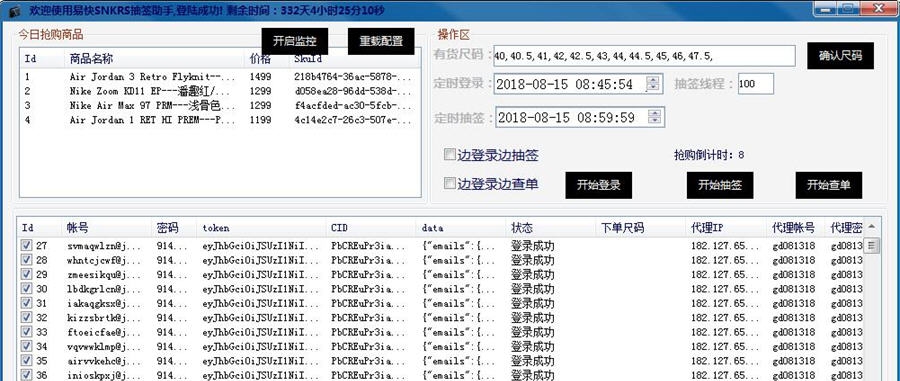
Task: Click the spinner on 定时抽签 time field
Action: (x=654, y=118)
